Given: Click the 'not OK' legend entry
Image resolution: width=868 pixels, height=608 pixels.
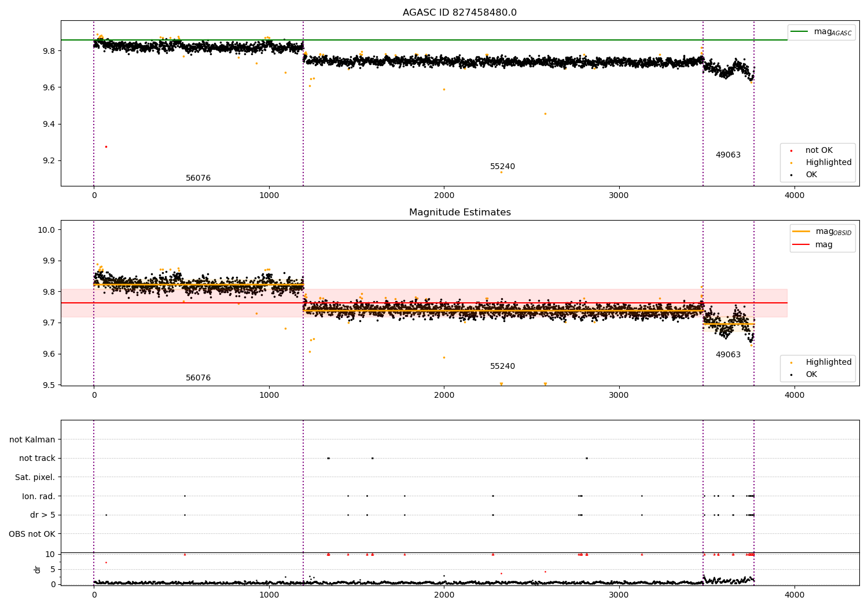Looking at the screenshot, I should click(x=818, y=151).
